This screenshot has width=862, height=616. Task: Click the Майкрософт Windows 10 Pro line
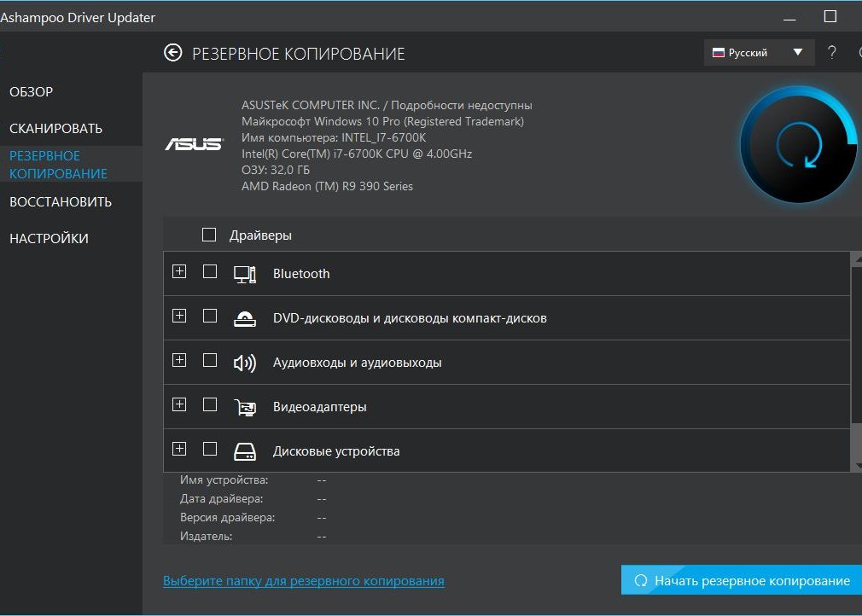pos(382,121)
